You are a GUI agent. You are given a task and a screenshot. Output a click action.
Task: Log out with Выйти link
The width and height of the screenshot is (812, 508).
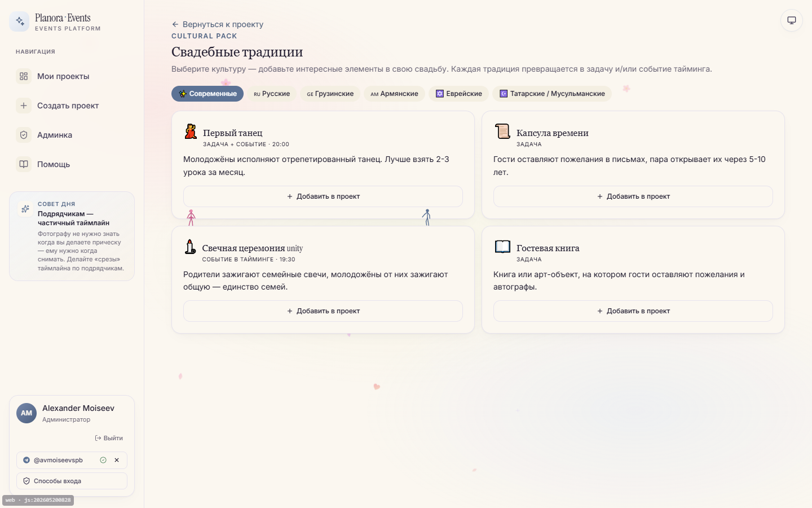(x=109, y=438)
